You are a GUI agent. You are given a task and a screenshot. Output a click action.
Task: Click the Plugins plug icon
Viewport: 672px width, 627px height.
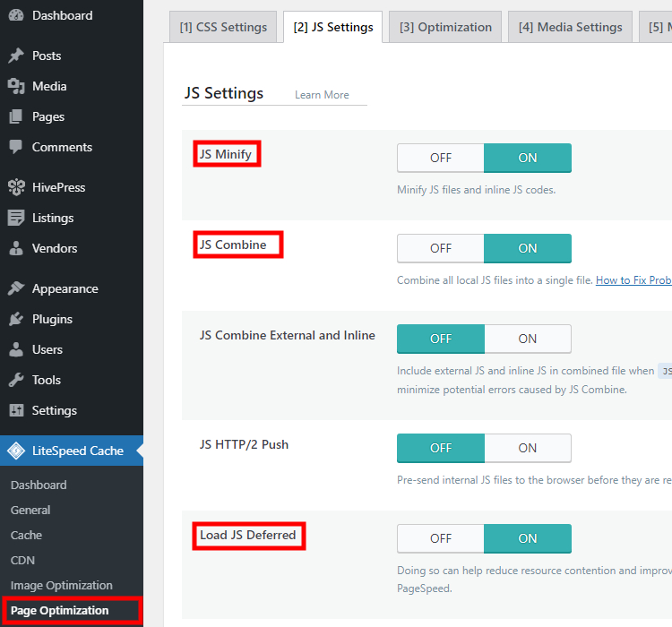coord(16,319)
